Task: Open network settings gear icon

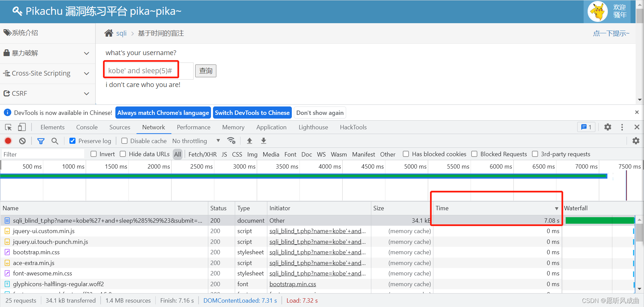Action: [x=636, y=141]
